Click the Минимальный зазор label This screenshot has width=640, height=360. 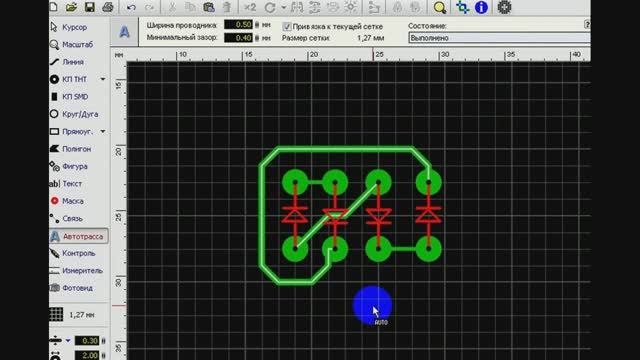point(182,38)
